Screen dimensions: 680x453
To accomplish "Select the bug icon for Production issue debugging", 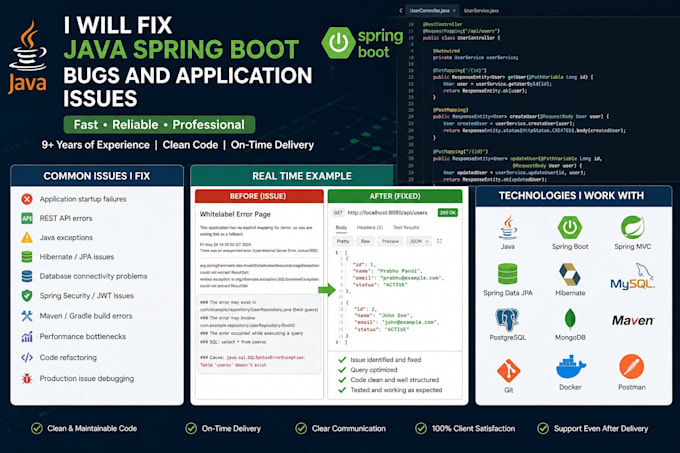I will [x=27, y=378].
